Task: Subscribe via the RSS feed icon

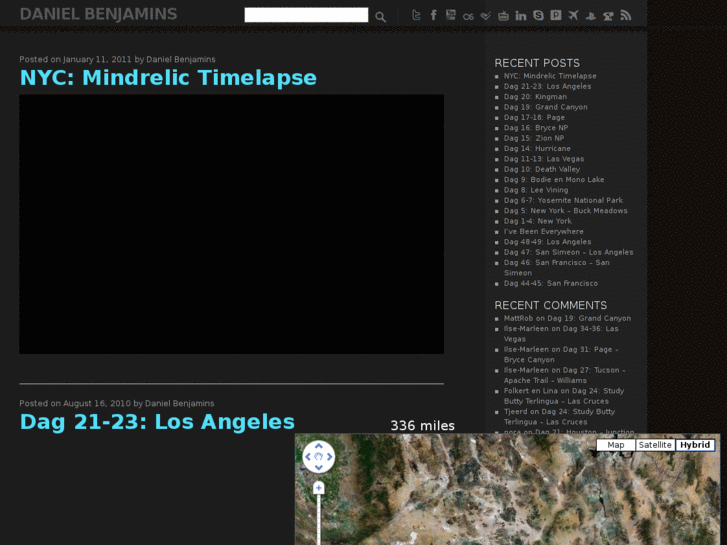Action: [625, 16]
